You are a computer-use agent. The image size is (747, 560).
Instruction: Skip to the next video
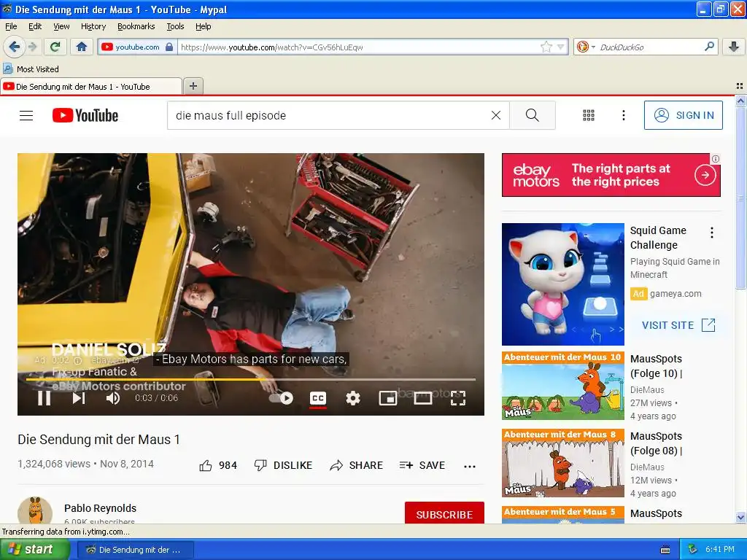tap(79, 398)
